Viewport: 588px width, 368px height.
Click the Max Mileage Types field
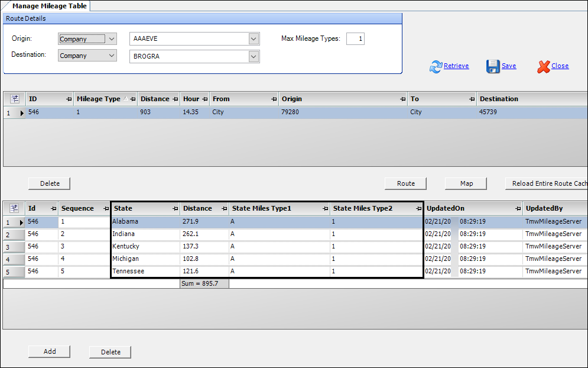point(355,39)
